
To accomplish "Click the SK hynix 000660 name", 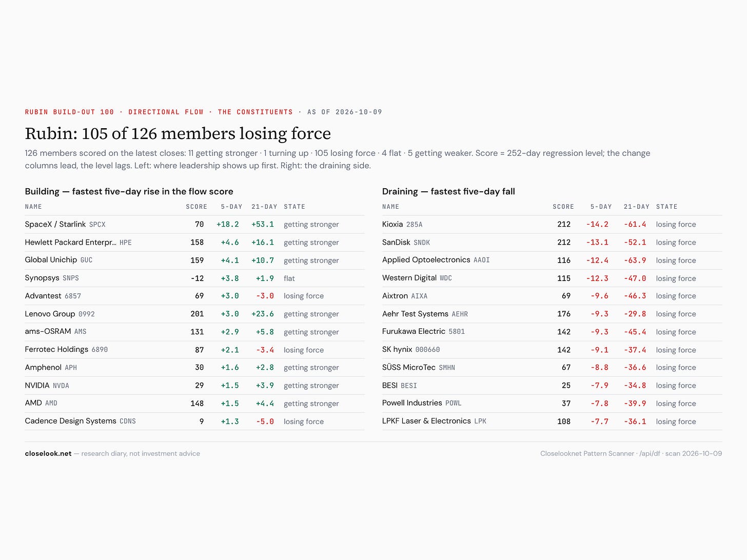I will (411, 350).
